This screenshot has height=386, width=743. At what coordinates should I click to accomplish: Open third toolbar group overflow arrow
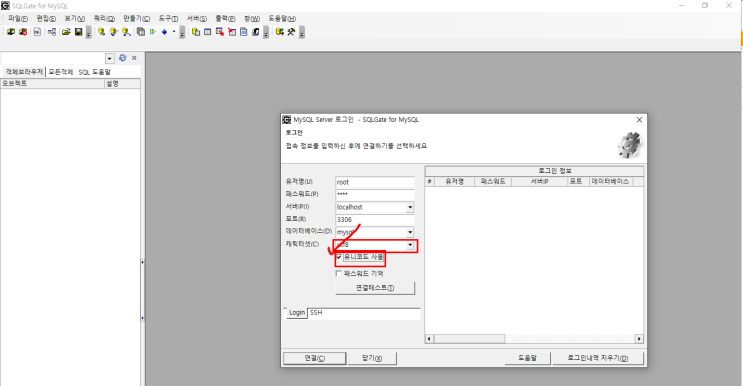266,32
